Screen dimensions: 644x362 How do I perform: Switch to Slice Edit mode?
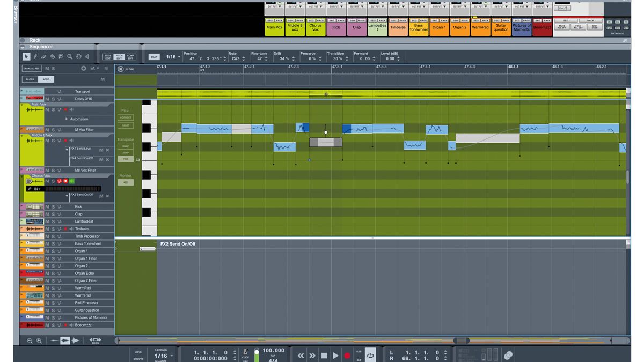(x=108, y=56)
